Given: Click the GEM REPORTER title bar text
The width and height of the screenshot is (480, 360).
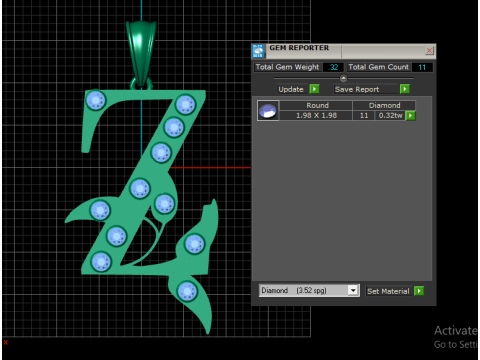Looking at the screenshot, I should point(299,48).
